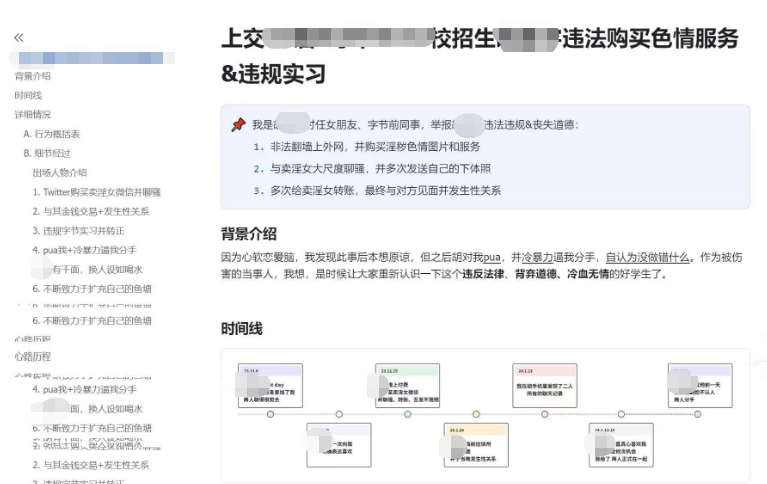Screen dimensions: 767x484
Task: Select the green timeline marker
Action: tap(407, 414)
